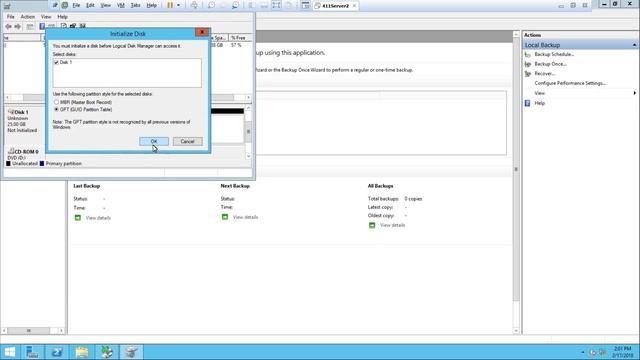Click the Disk 1 disk icon

(11, 111)
